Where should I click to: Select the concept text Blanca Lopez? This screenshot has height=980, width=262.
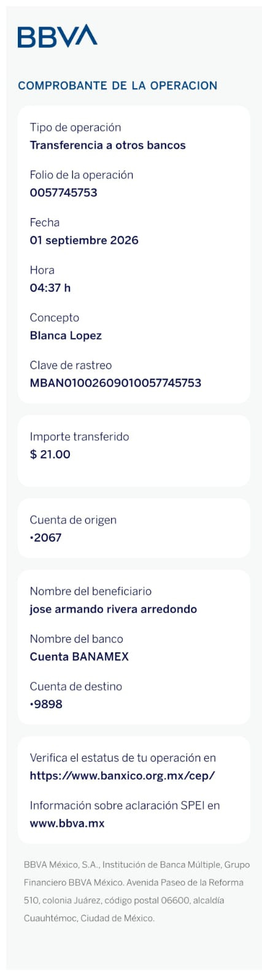(x=66, y=336)
